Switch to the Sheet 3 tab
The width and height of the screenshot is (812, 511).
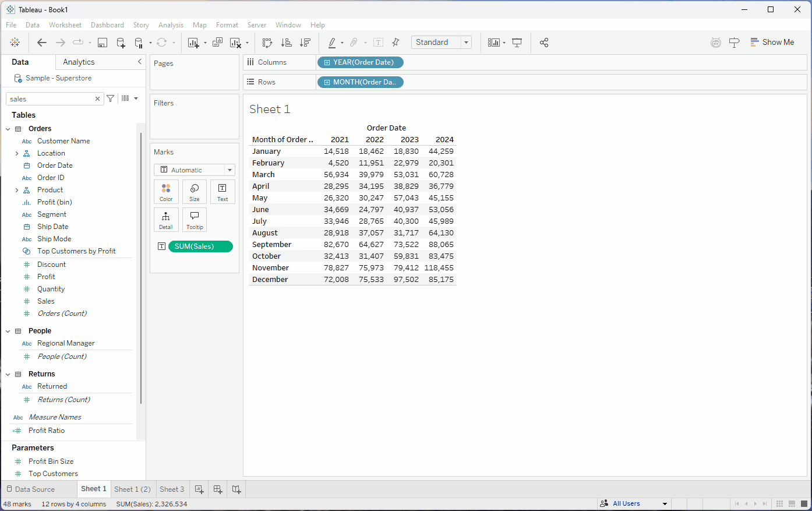[x=172, y=489]
